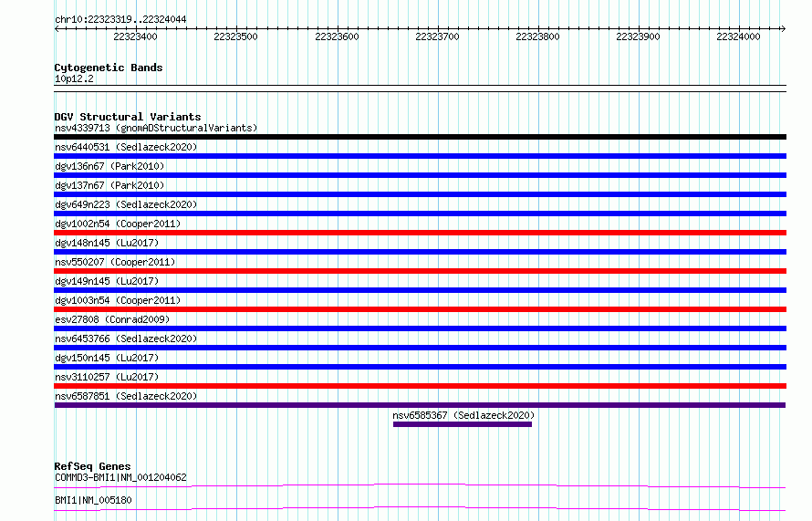The width and height of the screenshot is (812, 521).
Task: Click the short purple nsv6585367 variant bar
Action: pyautogui.click(x=463, y=424)
